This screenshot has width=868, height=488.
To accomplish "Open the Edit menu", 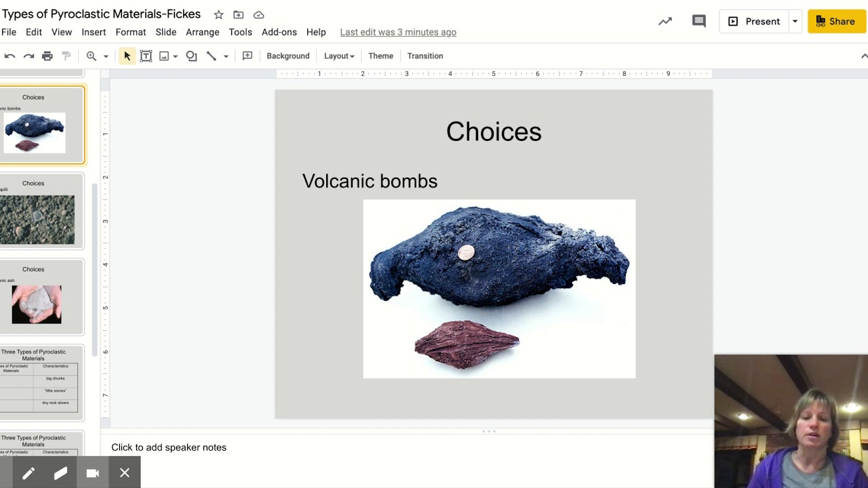I will click(34, 32).
